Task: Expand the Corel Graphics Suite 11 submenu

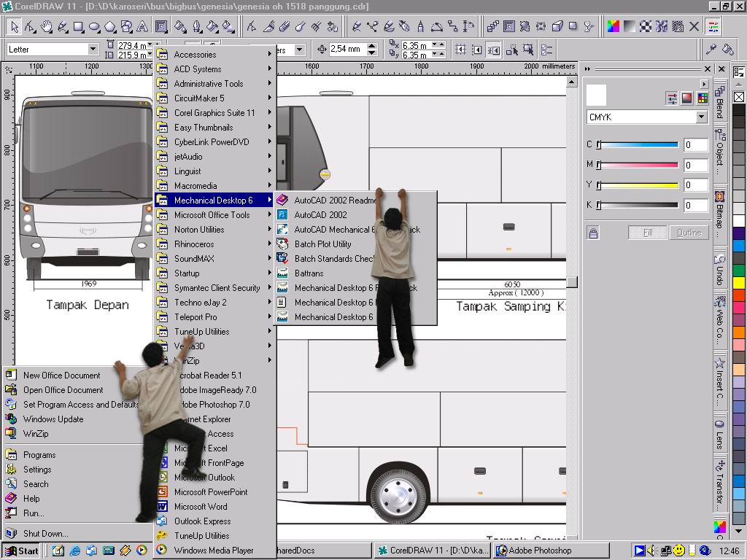Action: [x=215, y=113]
